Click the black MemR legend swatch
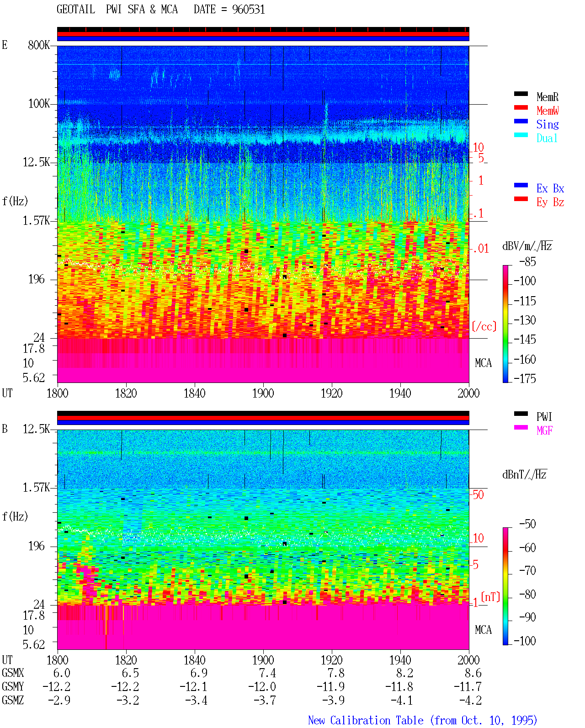Viewport: 585px width, 728px height. tap(521, 94)
